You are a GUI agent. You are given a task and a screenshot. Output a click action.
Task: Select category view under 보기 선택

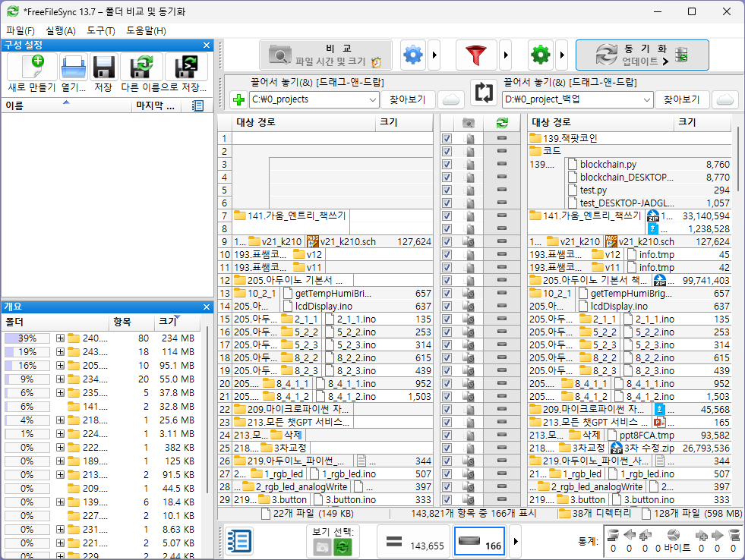(322, 547)
